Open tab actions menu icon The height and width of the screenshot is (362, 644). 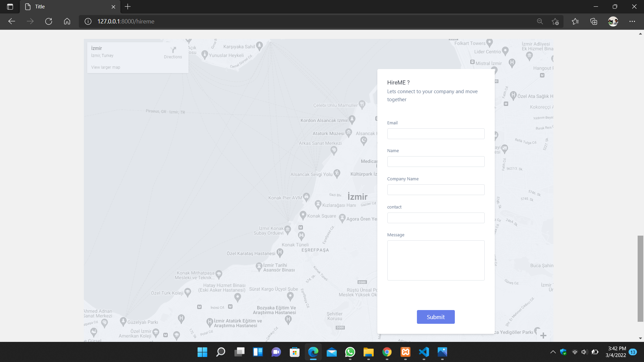point(10,7)
